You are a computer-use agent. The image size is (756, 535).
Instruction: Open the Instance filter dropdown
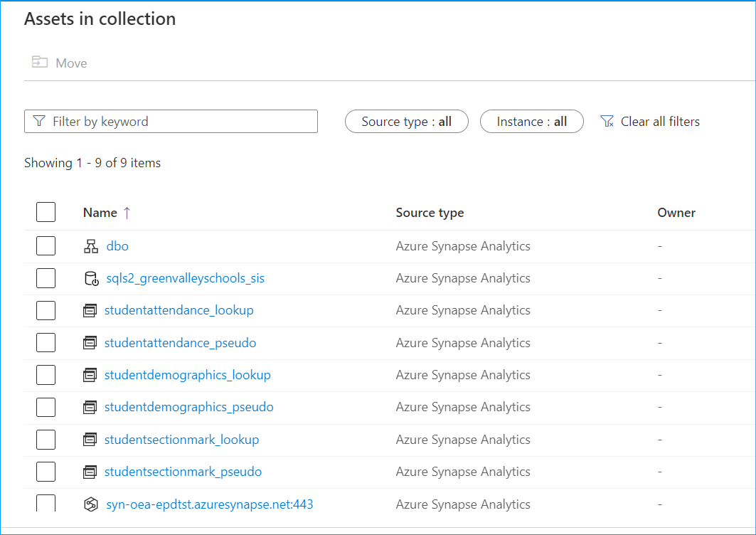click(x=532, y=122)
